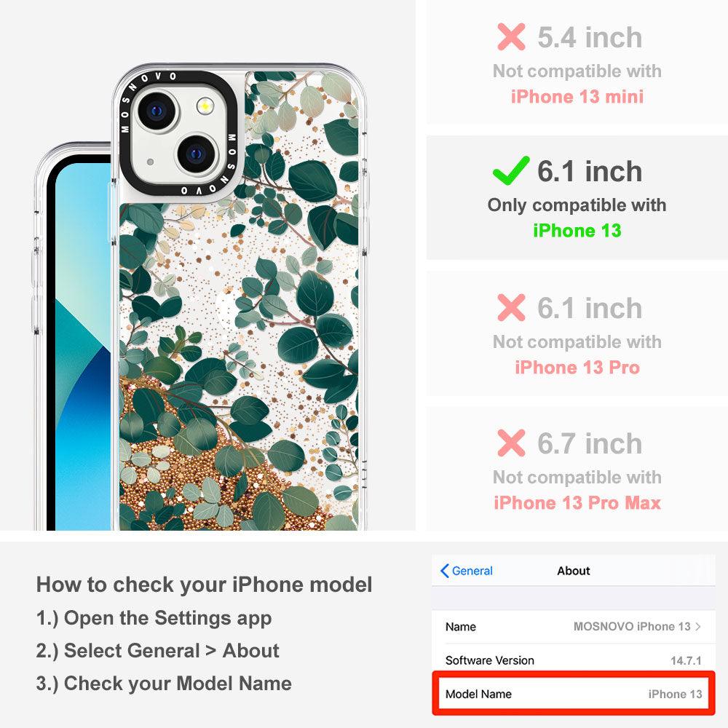Click the iPhone 13 Pro label
This screenshot has height=728, width=728.
pyautogui.click(x=577, y=367)
